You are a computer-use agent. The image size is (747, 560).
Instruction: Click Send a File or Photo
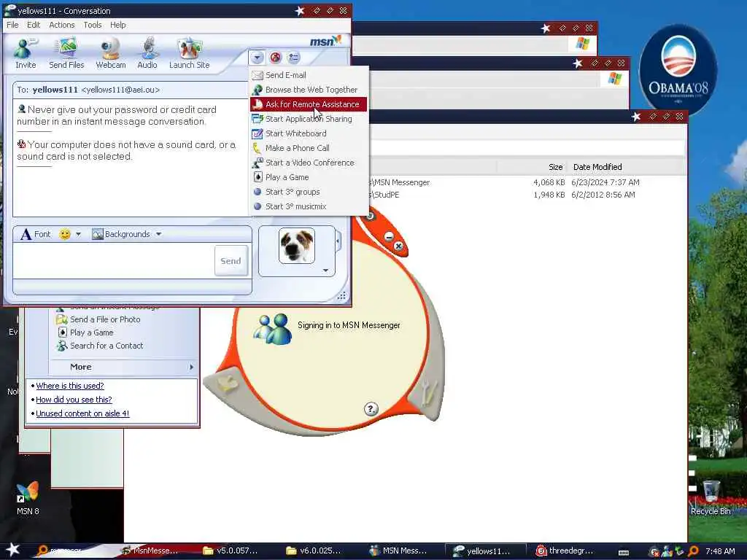(98, 319)
